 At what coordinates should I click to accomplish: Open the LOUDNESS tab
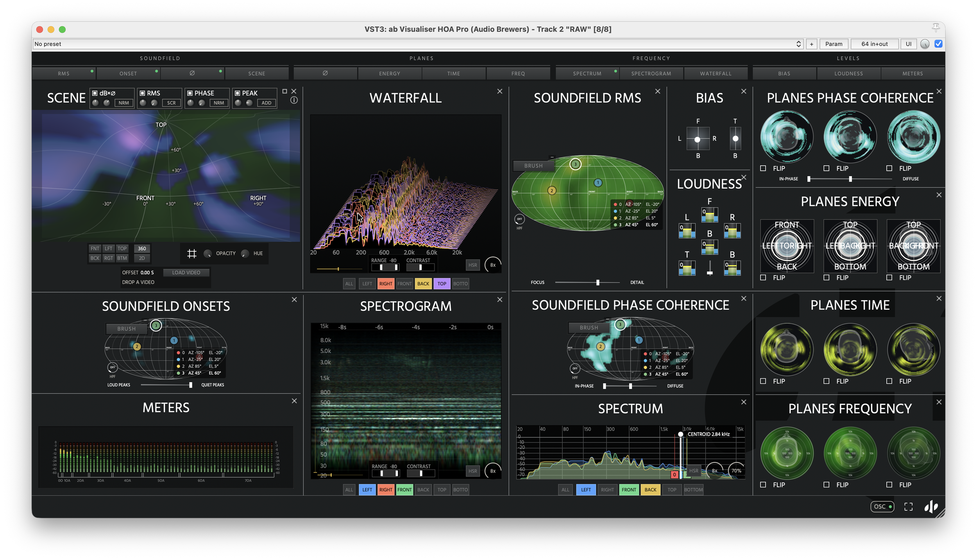click(x=848, y=73)
